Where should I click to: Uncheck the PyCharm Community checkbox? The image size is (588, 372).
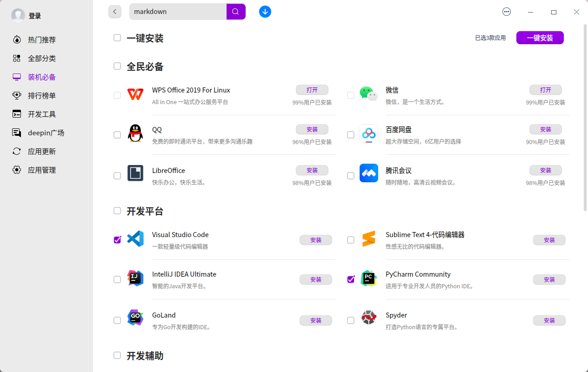(x=350, y=279)
